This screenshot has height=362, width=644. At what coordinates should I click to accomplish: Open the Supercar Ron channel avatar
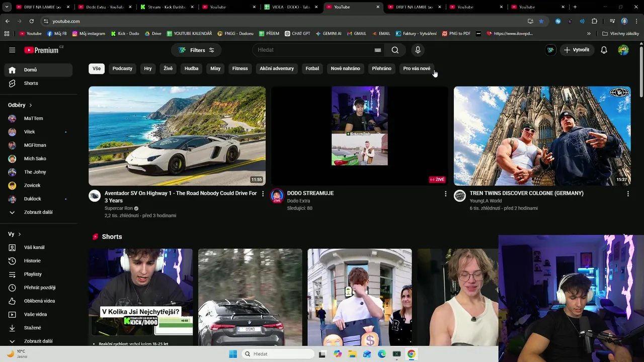tap(95, 196)
